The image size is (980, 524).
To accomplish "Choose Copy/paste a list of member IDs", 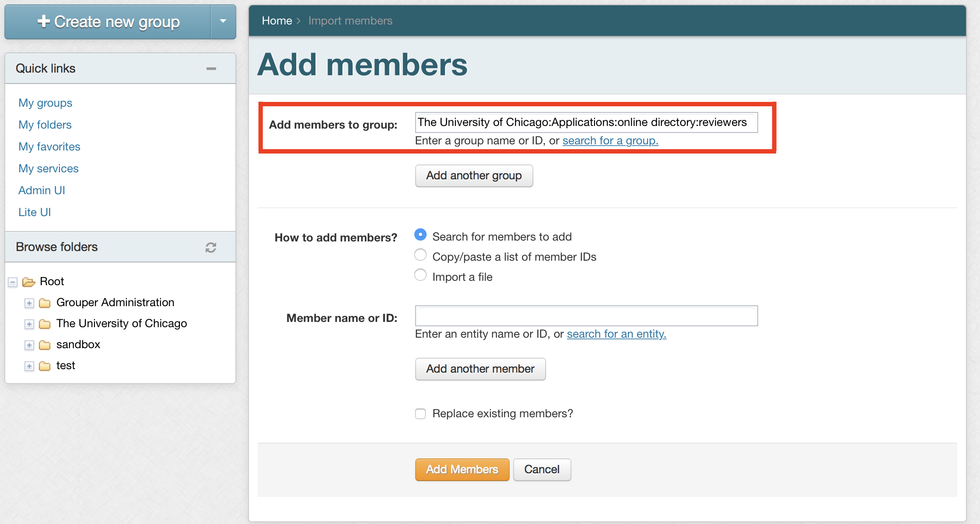I will 420,255.
